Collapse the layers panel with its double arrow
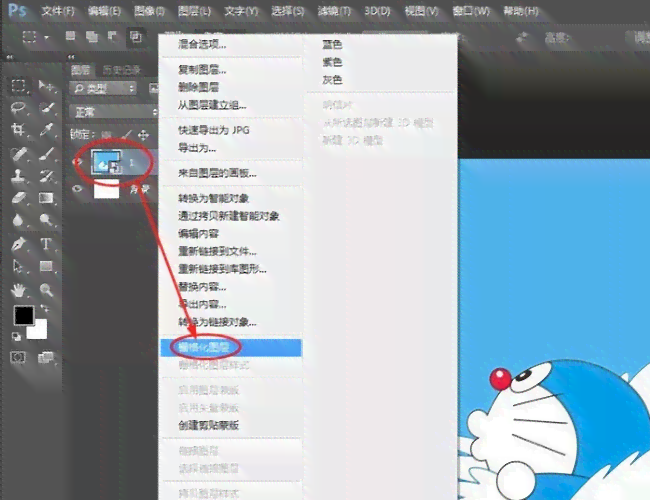650x500 pixels. [71, 57]
